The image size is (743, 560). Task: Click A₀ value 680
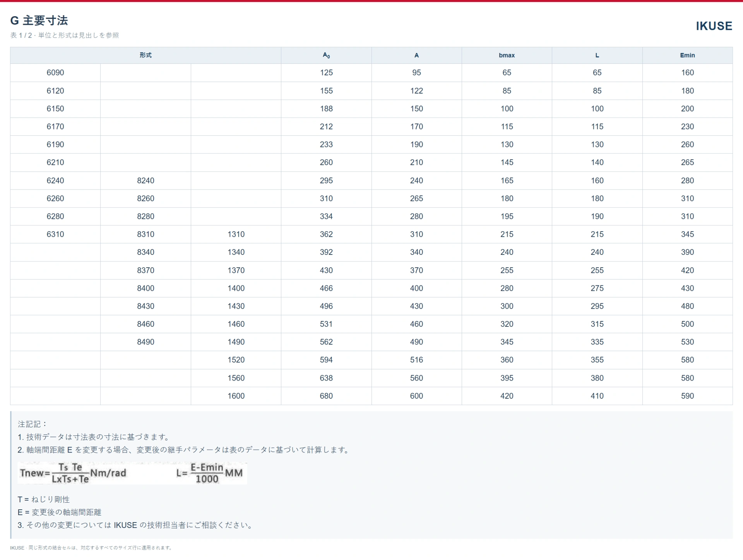pos(326,396)
